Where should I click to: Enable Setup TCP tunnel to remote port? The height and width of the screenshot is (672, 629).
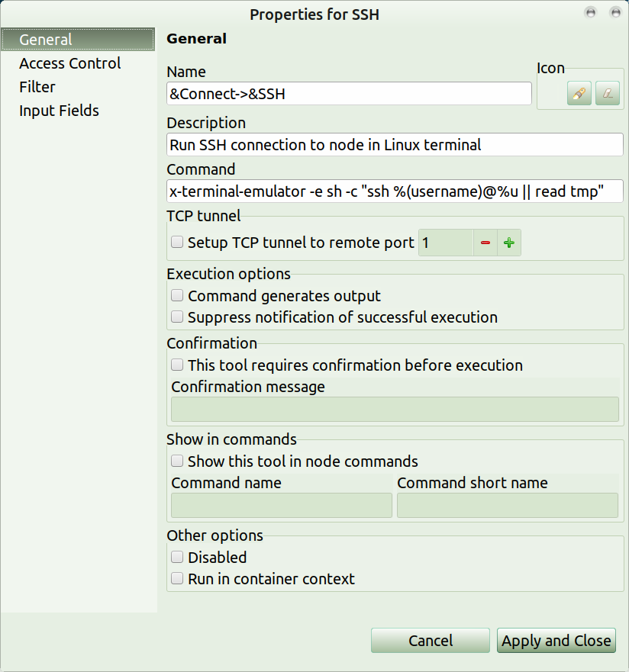177,243
